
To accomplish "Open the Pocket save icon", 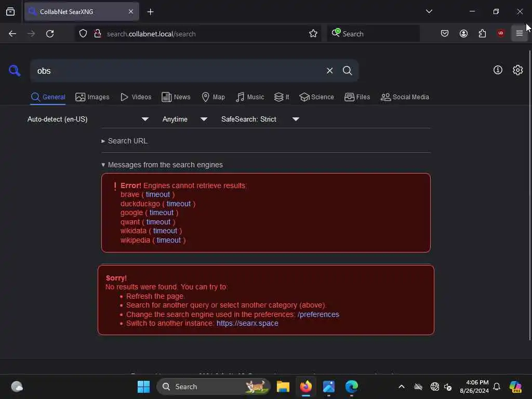I will tap(445, 33).
